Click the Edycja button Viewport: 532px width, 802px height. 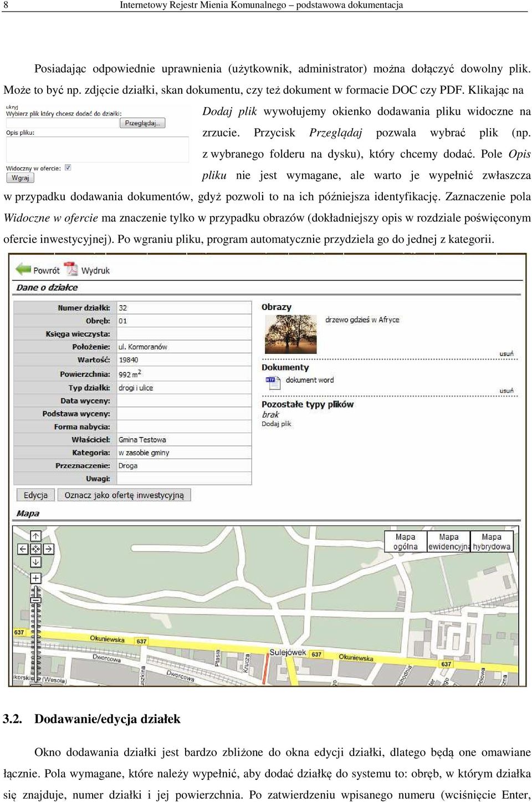pyautogui.click(x=35, y=495)
